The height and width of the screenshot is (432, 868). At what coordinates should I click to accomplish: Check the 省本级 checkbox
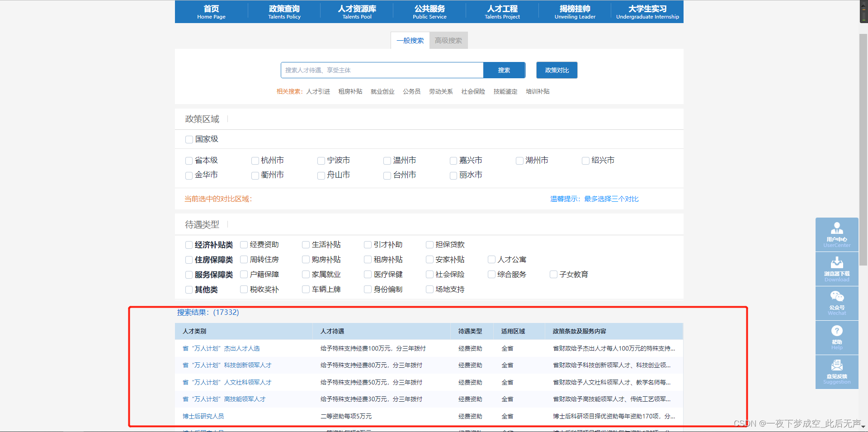[x=189, y=161]
